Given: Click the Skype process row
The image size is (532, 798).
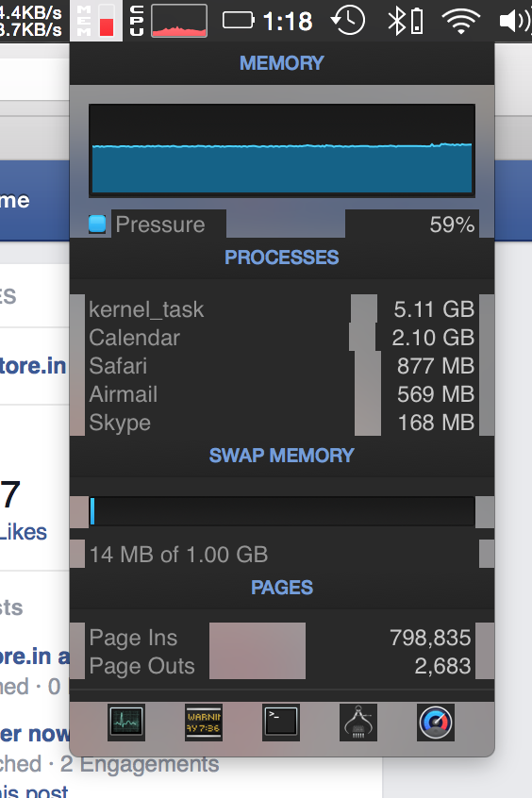Looking at the screenshot, I should [281, 423].
